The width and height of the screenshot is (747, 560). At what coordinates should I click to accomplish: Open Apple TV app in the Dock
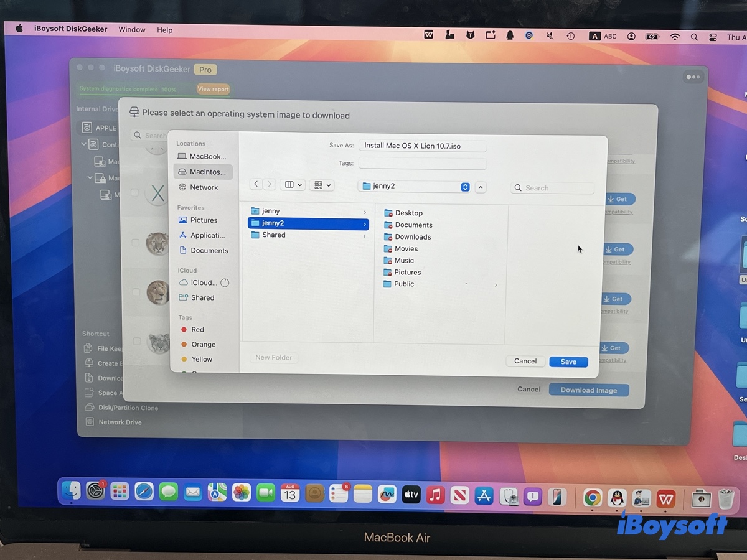point(411,495)
